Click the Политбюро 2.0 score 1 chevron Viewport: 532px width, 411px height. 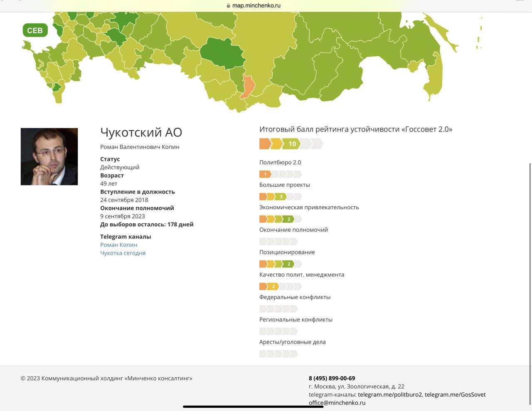[x=265, y=174]
